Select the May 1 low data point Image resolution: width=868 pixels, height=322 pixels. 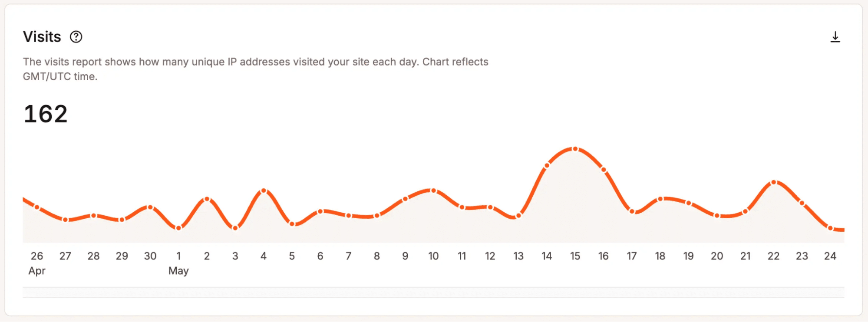(x=178, y=227)
